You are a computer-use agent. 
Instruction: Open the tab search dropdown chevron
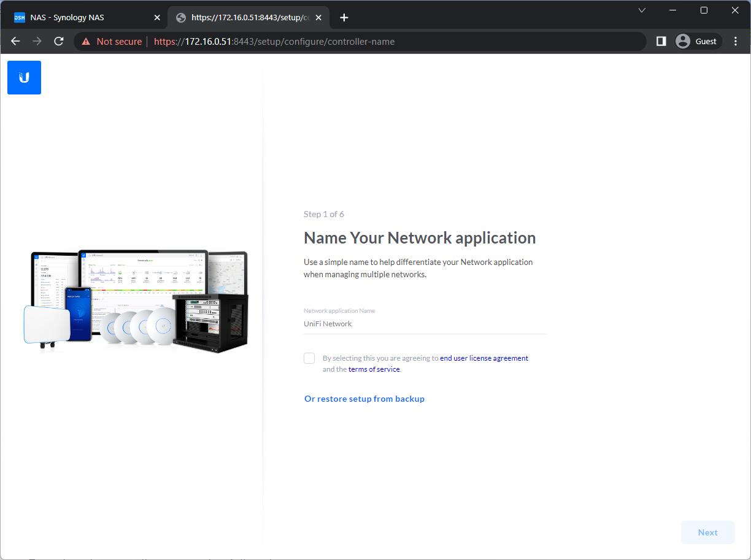coord(642,10)
